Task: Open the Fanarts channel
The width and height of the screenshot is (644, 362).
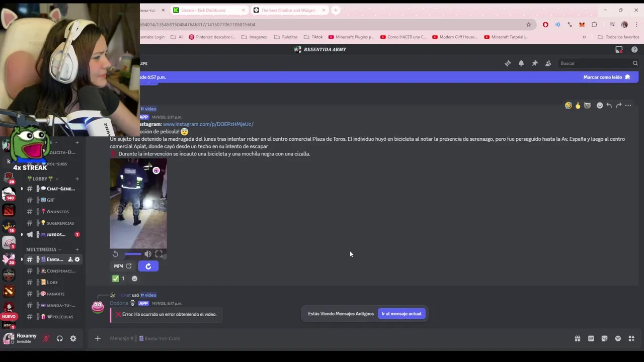Action: pos(53,294)
